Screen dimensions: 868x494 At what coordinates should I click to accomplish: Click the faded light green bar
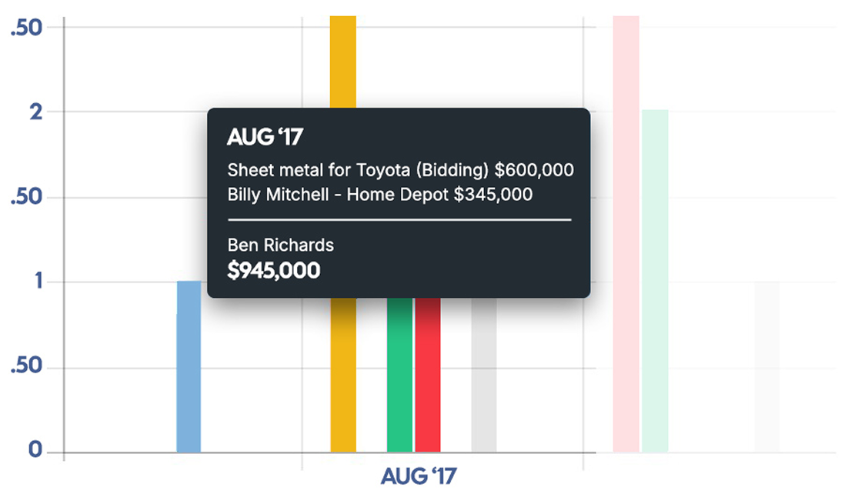[x=655, y=281]
